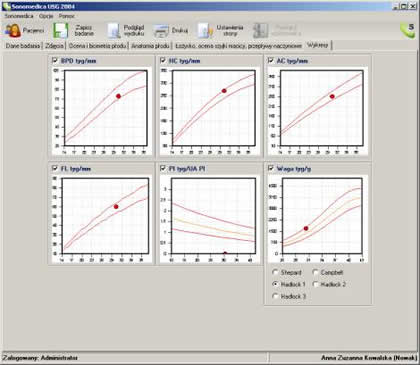Choose the Hadlock 2 formula option

coord(315,284)
